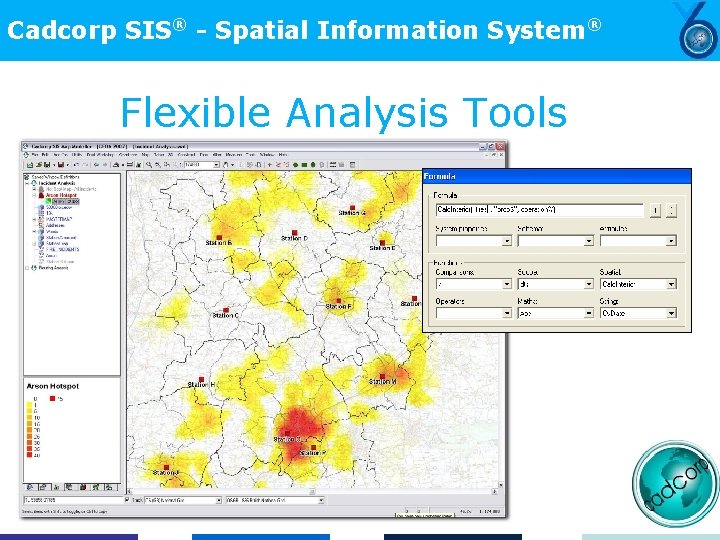The image size is (720, 540).
Task: Click the red Station D marker on map
Action: point(295,233)
